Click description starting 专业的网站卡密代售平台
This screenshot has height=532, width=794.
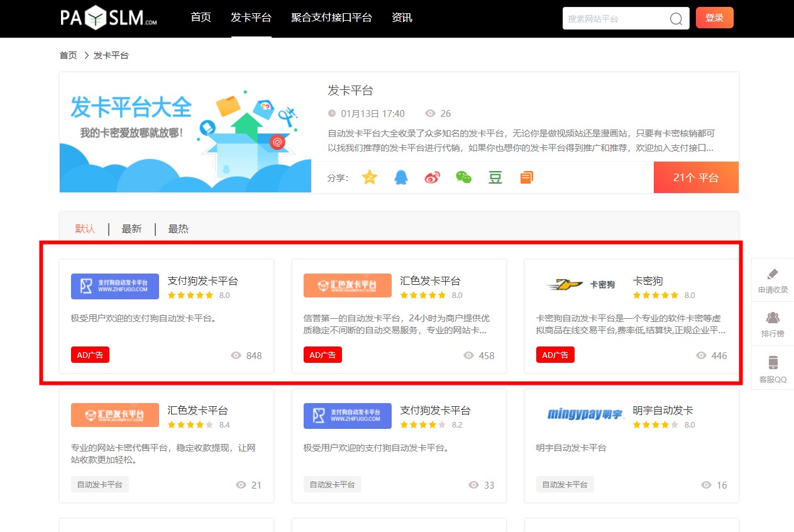tap(163, 453)
